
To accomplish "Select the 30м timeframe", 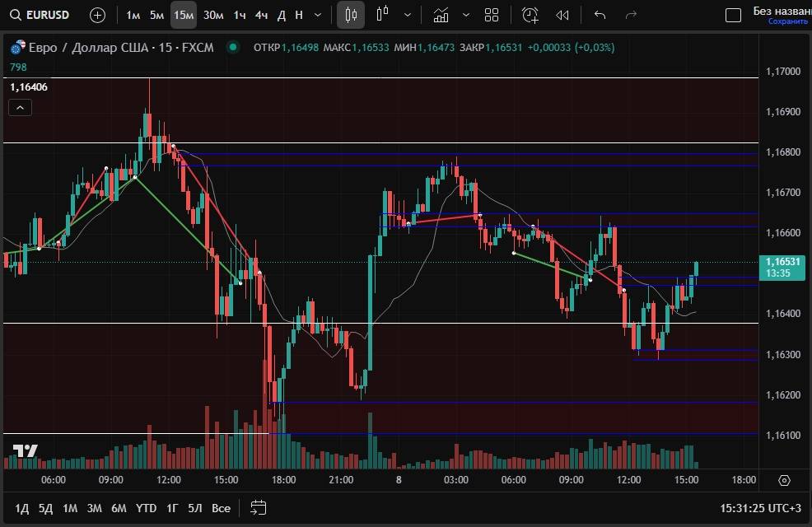I will (x=213, y=15).
